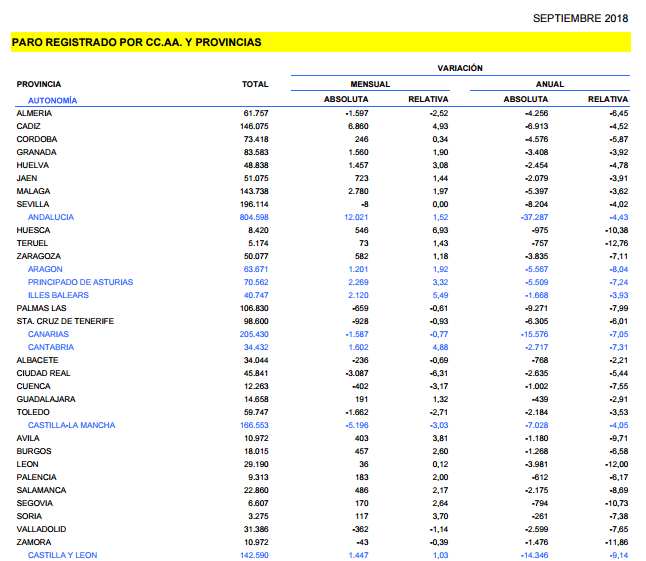Select CIUDAD REAL monthly absolute -3.087
The height and width of the screenshot is (561, 646).
click(357, 373)
